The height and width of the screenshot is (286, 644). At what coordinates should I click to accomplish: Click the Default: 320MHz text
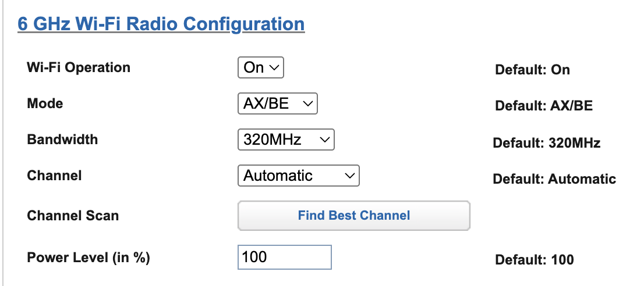(547, 142)
